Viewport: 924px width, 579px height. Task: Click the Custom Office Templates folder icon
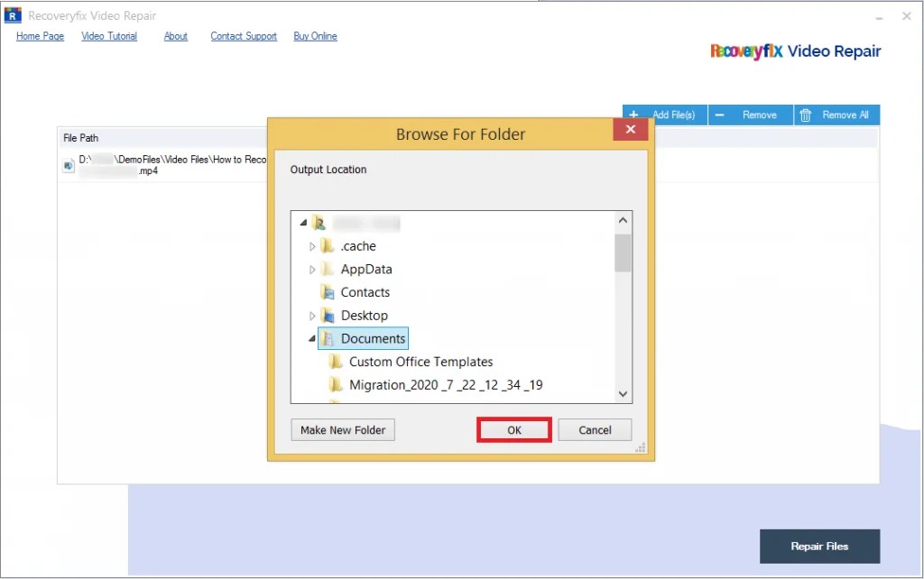click(x=336, y=362)
